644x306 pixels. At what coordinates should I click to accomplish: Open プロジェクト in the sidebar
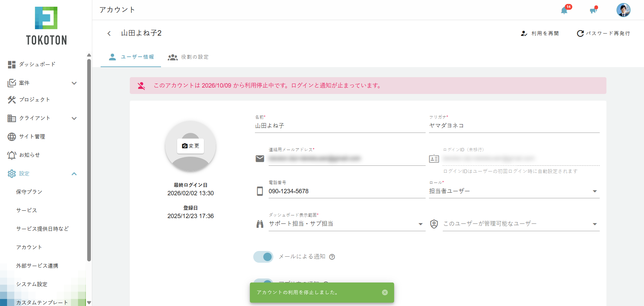(35, 100)
